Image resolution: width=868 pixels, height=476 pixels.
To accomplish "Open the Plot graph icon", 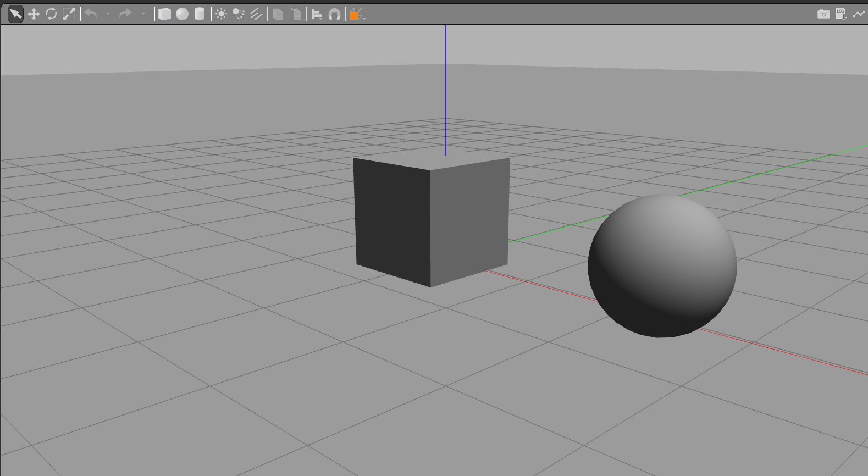I will coord(859,14).
